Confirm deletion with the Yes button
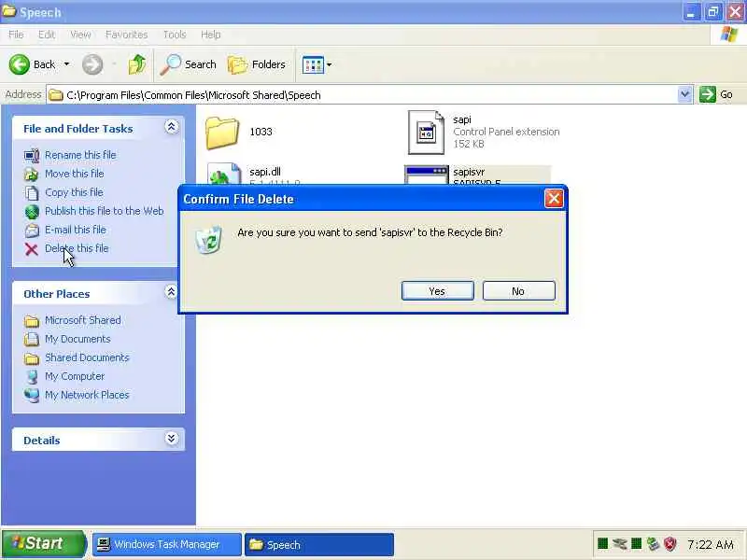747x560 pixels. pyautogui.click(x=437, y=290)
